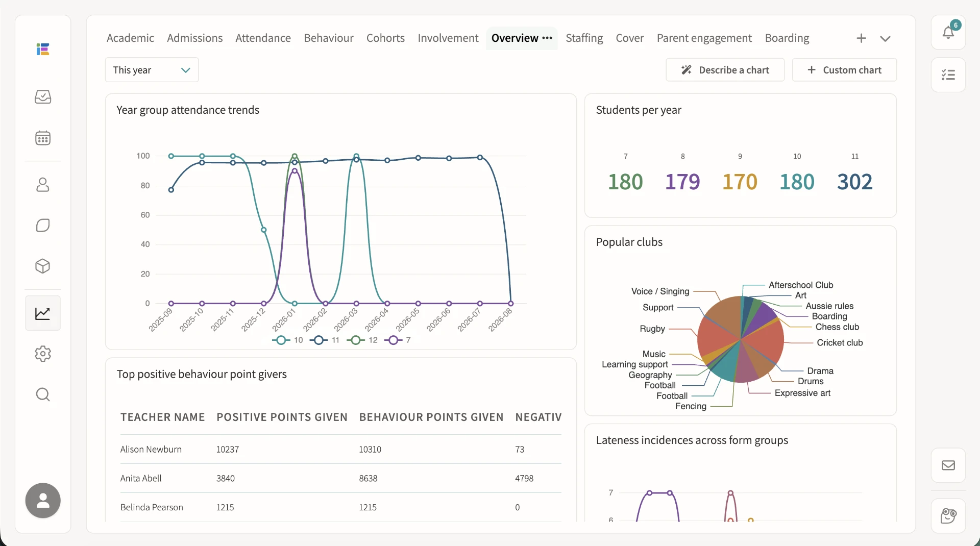This screenshot has height=546, width=980.
Task: Expand the This year period dropdown
Action: point(152,70)
